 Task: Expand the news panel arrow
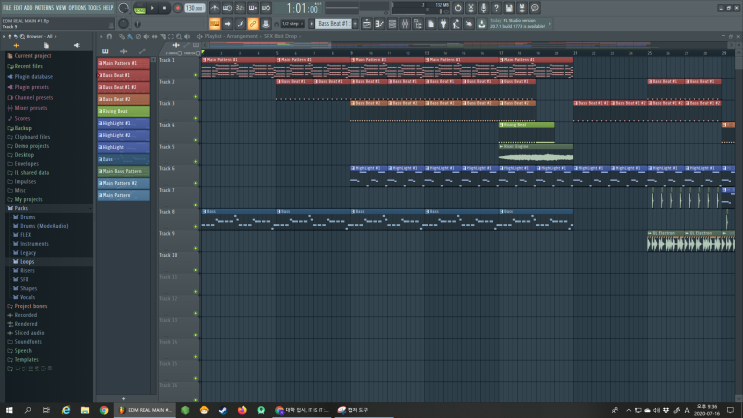(550, 24)
